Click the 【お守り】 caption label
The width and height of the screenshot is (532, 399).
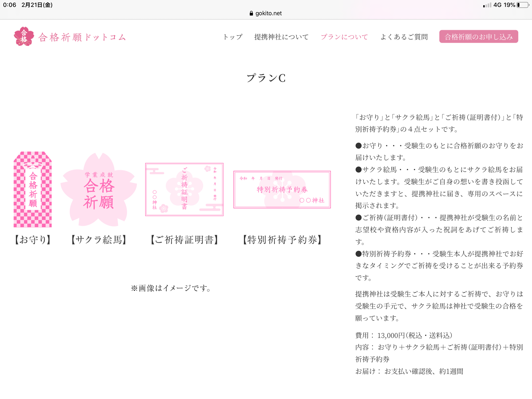[33, 240]
